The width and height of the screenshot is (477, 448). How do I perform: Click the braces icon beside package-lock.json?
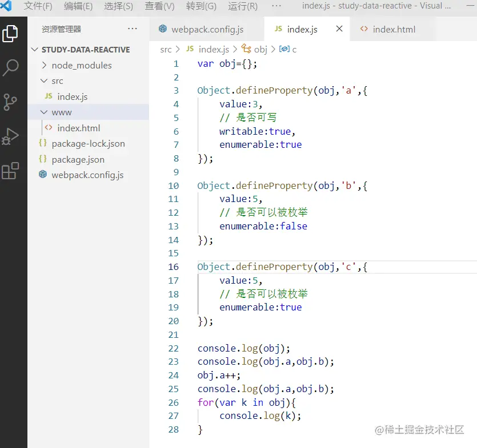[43, 143]
